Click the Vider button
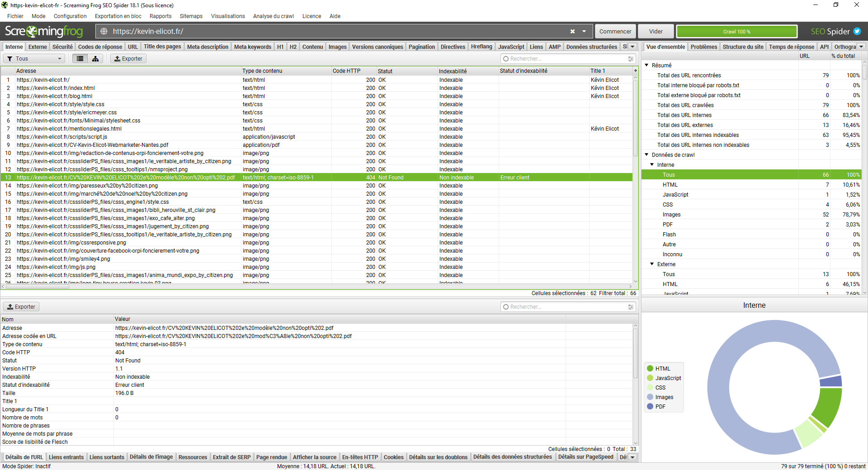The width and height of the screenshot is (868, 470). (656, 31)
